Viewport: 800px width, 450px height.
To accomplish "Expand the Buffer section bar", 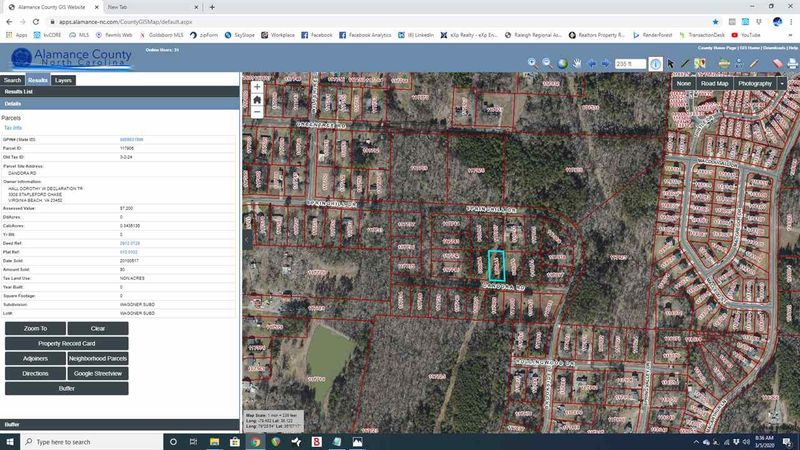I will (119, 424).
